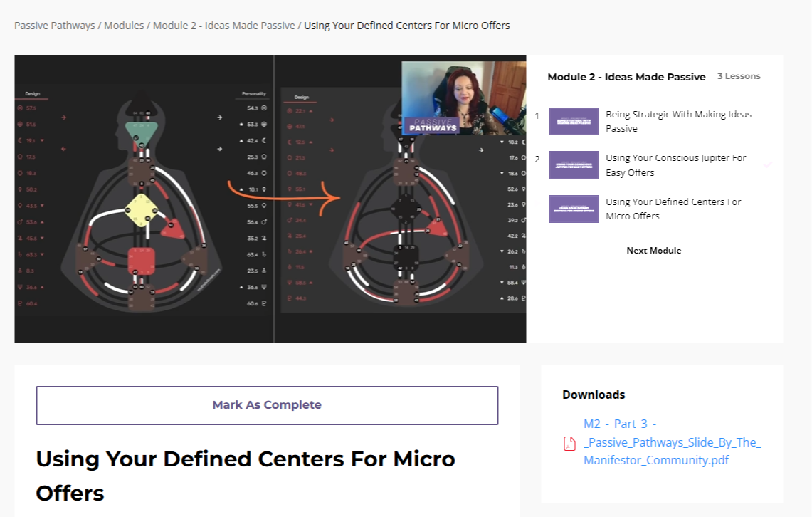Open Module 2 - Ideas Made Passive breadcrumb
The height and width of the screenshot is (517, 812).
tap(223, 26)
